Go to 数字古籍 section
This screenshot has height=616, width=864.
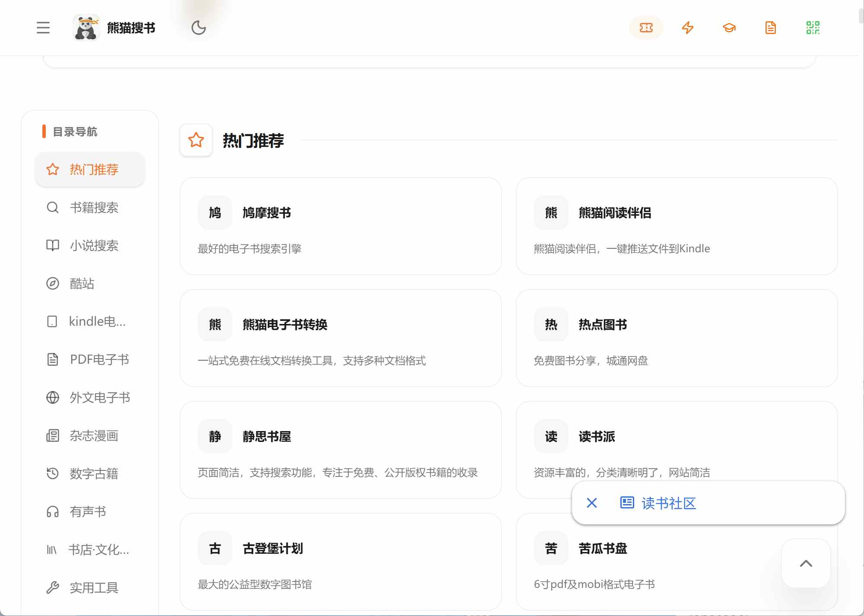click(90, 473)
